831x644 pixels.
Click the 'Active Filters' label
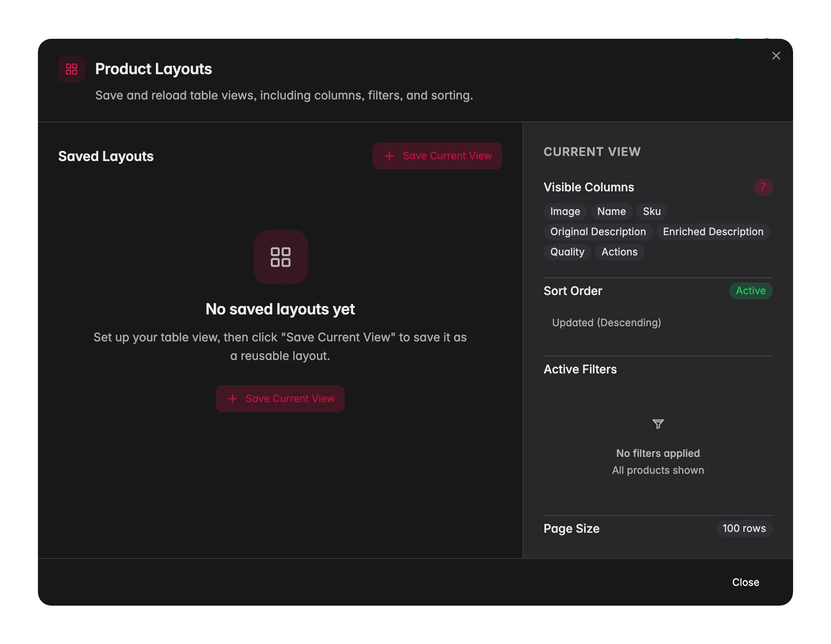[580, 369]
